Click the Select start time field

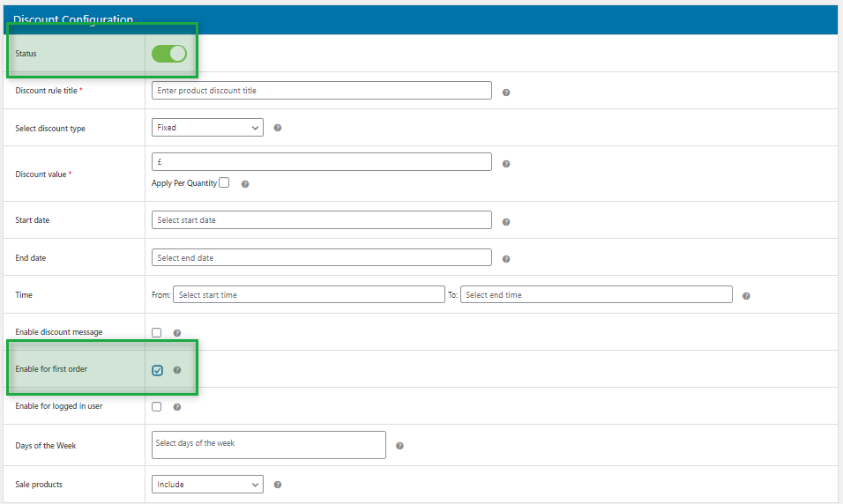(309, 294)
